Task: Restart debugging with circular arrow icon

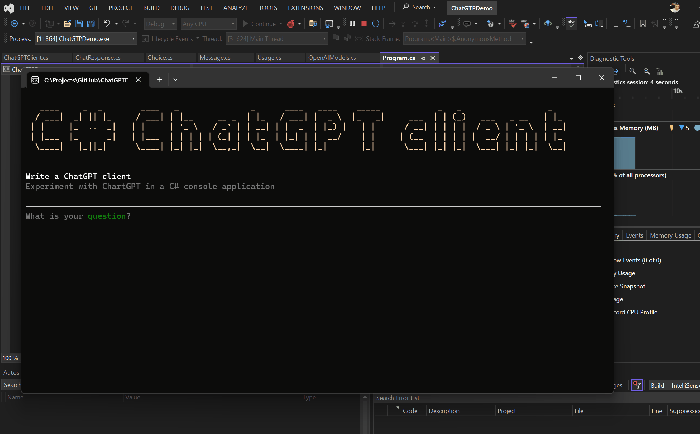Action: (375, 24)
